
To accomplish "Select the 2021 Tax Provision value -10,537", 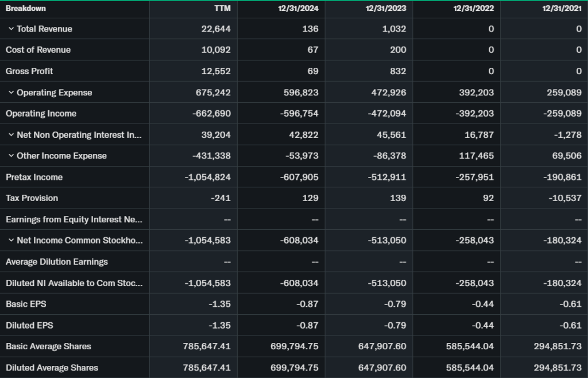I will (x=563, y=198).
